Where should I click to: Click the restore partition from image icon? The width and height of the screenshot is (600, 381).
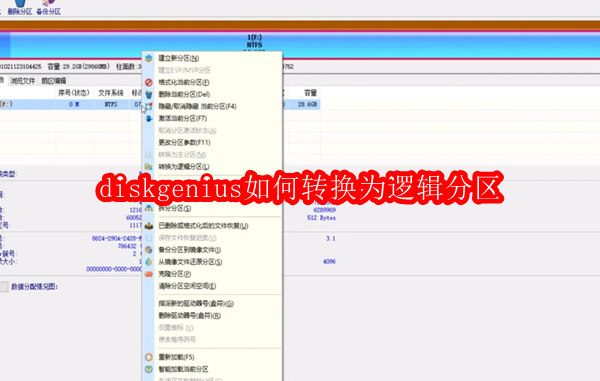[149, 262]
